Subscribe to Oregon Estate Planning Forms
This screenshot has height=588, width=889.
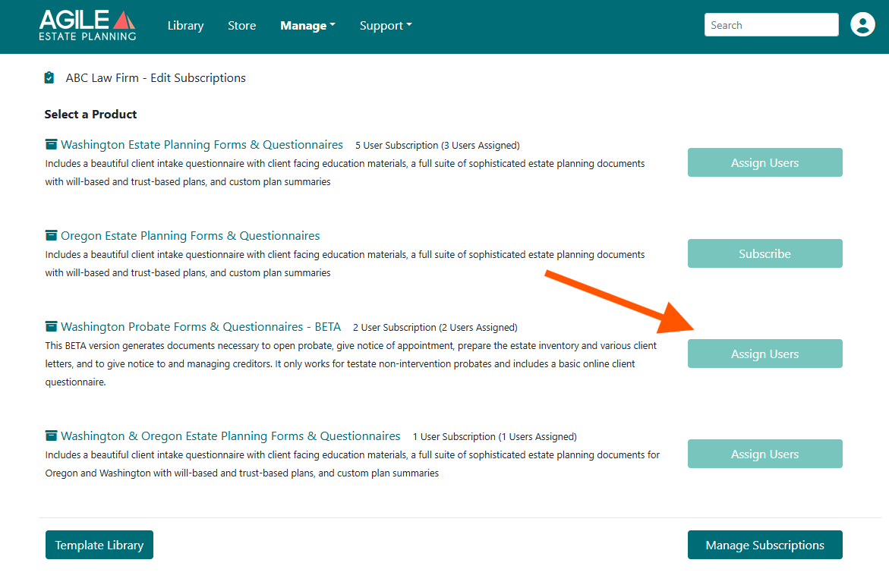[764, 253]
